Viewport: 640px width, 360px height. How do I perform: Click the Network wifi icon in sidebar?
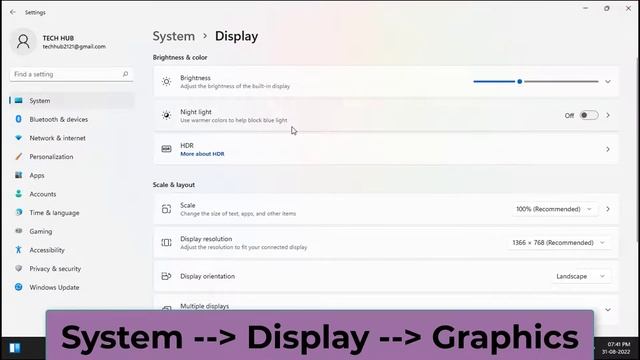(x=18, y=138)
